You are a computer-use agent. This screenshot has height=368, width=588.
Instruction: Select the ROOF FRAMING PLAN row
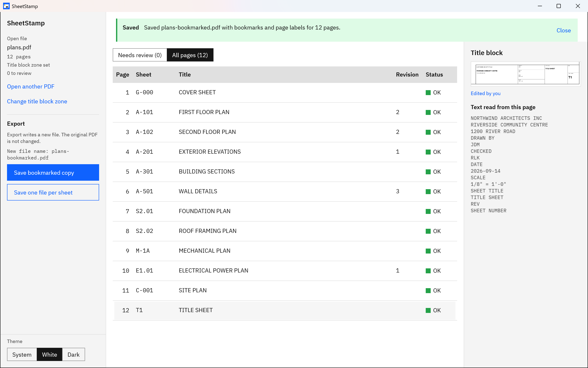tap(285, 231)
